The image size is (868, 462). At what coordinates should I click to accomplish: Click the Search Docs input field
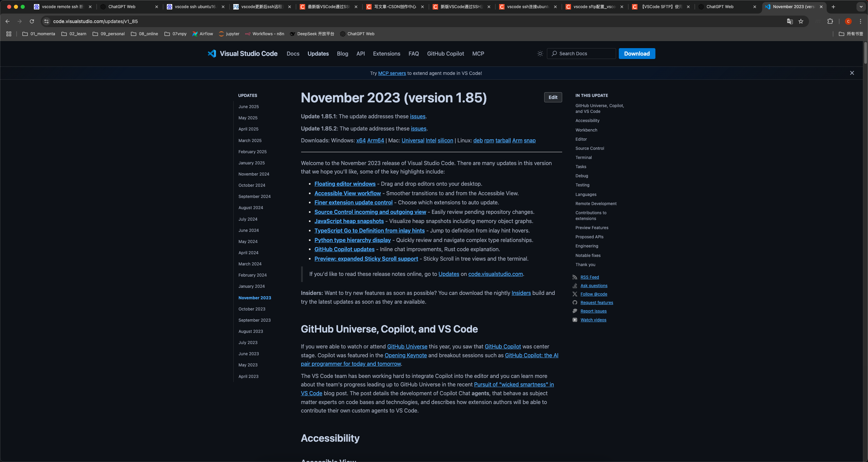581,54
